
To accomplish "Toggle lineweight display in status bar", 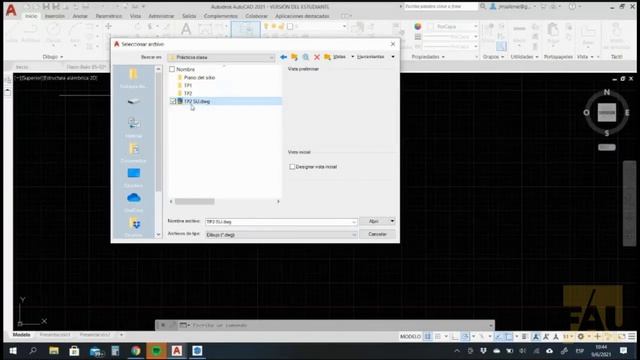I will coord(524,336).
